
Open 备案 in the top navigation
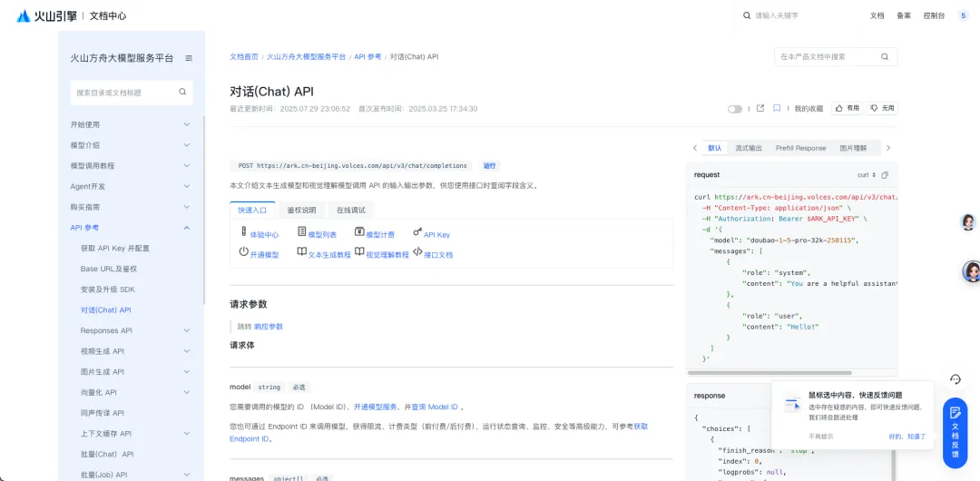tap(904, 15)
